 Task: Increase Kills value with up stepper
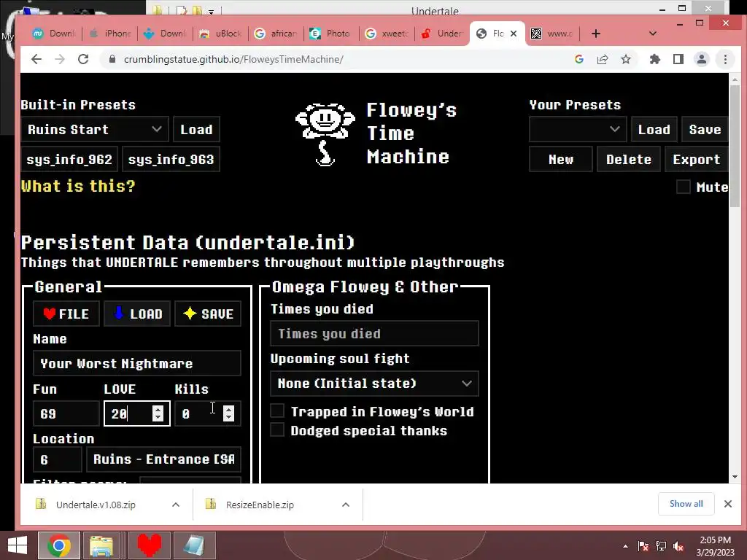point(228,409)
